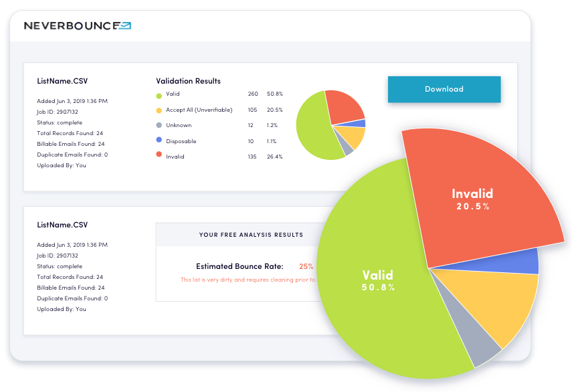Open the second ListName.CSV title
The image size is (572, 392).
[x=62, y=225]
